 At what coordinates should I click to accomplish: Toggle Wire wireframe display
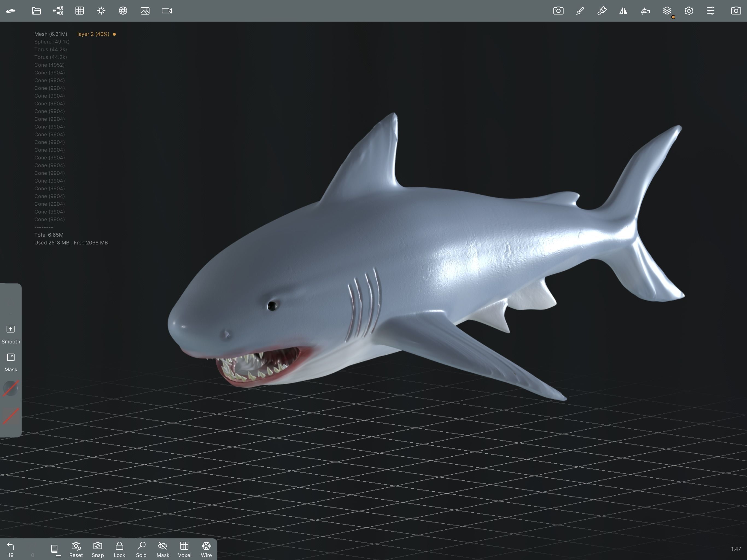click(206, 549)
